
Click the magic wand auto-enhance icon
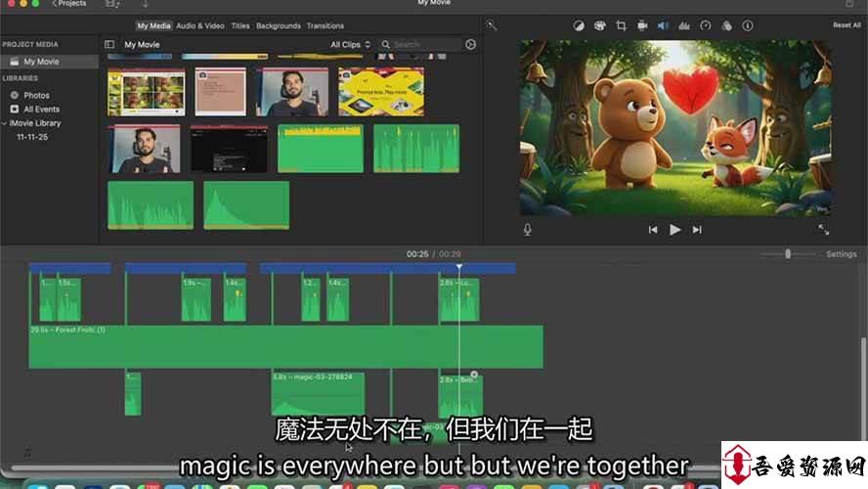(492, 25)
